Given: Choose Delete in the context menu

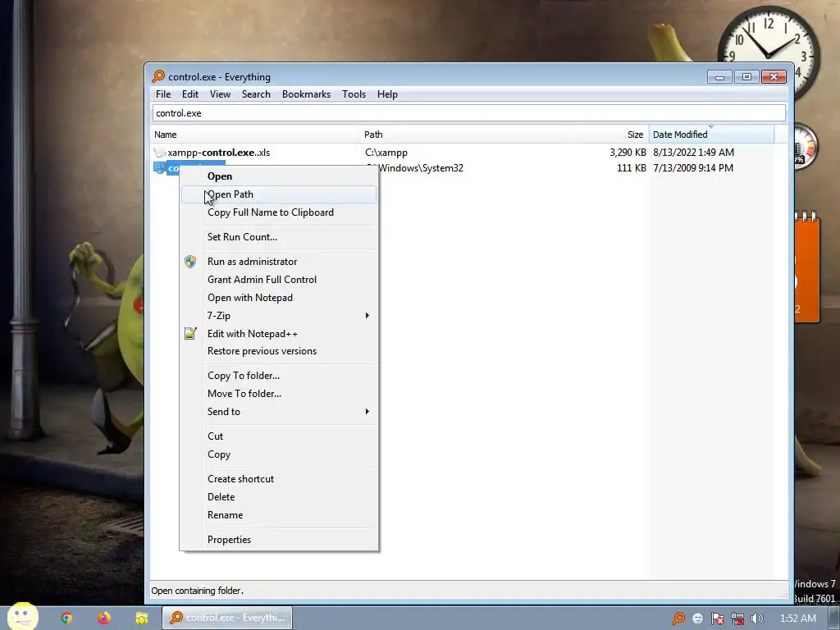Looking at the screenshot, I should click(279, 497).
